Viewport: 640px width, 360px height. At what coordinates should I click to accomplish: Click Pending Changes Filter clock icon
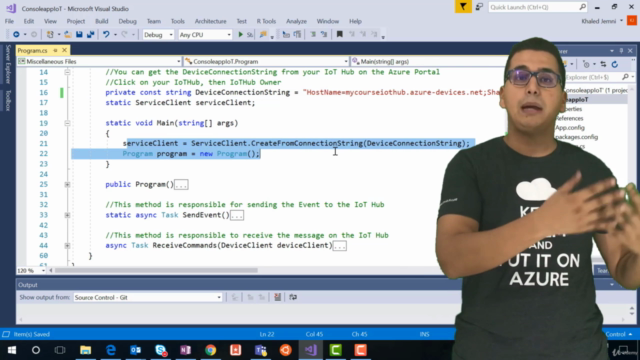click(587, 64)
